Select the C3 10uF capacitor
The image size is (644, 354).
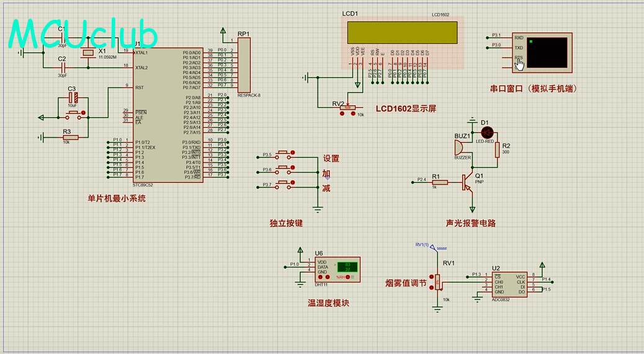coord(73,97)
